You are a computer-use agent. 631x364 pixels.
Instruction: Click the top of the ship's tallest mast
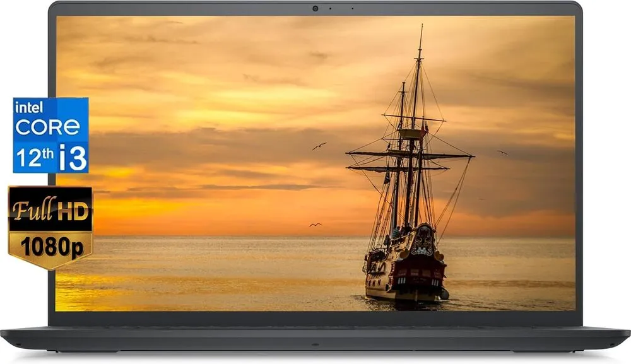click(421, 28)
